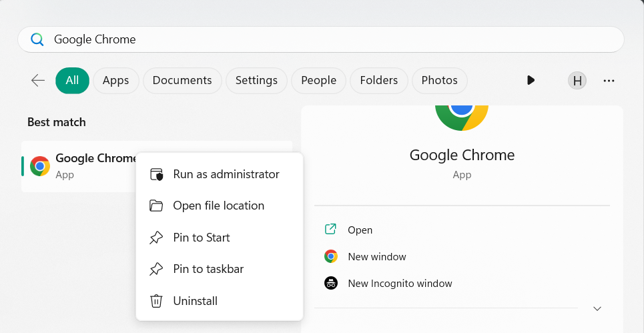
Task: Select Pin to Start
Action: [201, 238]
